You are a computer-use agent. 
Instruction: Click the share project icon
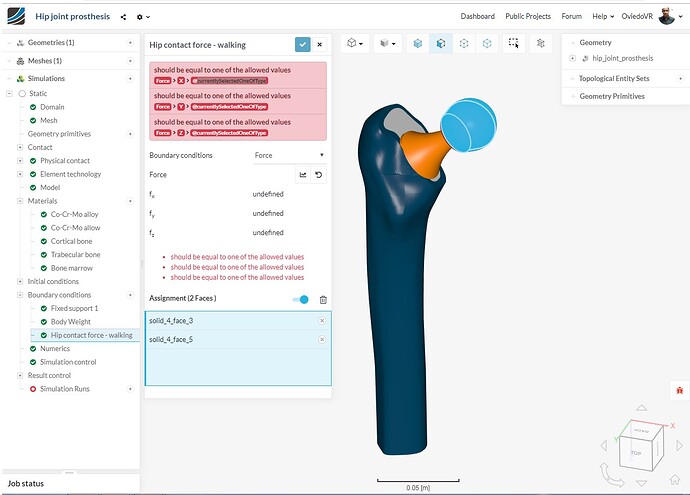coord(123,17)
